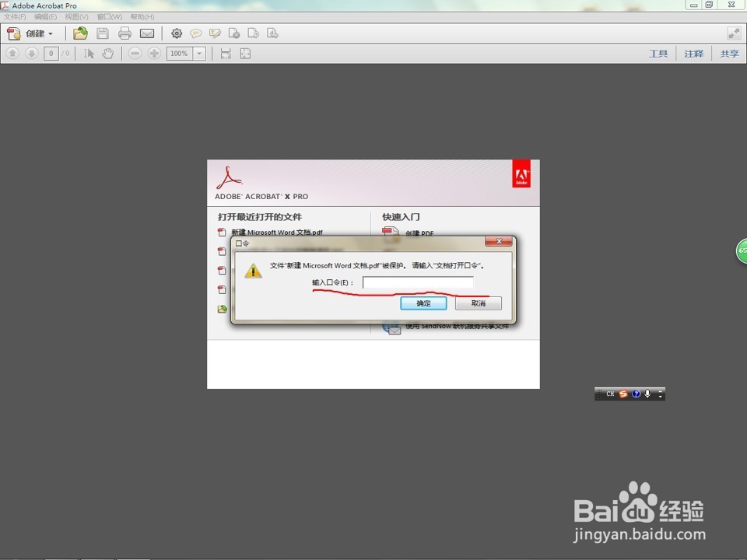Toggle read mode expand icon at top right
Image resolution: width=747 pixels, height=560 pixels.
click(x=734, y=33)
